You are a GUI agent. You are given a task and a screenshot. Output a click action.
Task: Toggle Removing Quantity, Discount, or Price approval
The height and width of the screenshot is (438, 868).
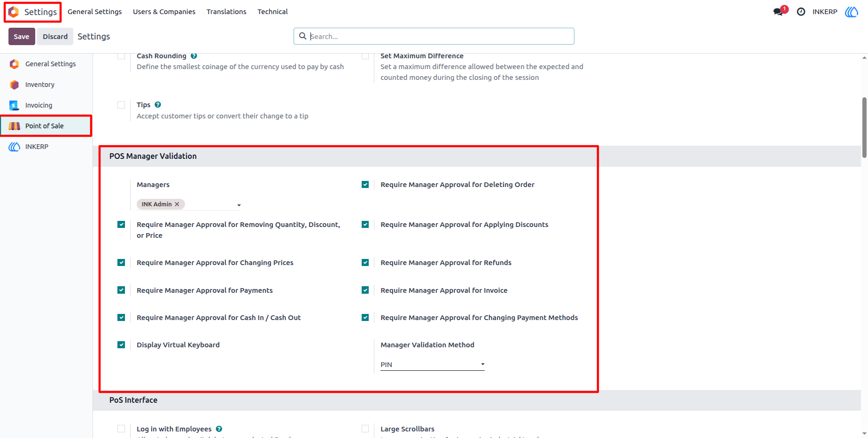click(x=121, y=225)
